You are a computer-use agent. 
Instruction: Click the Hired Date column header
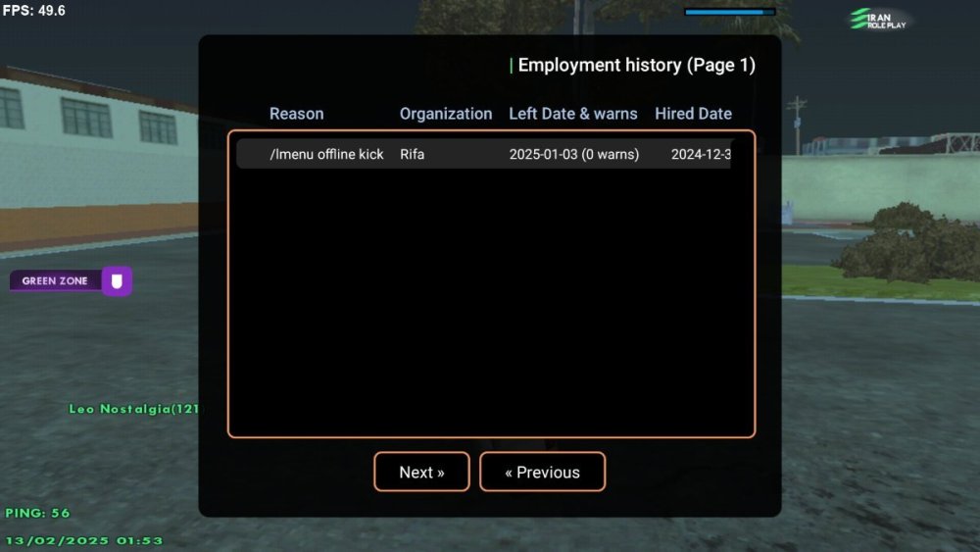point(693,114)
